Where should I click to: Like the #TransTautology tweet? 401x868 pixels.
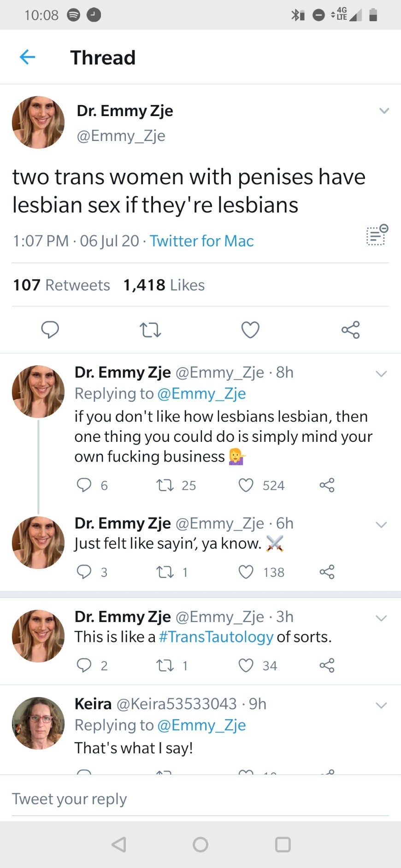246,665
